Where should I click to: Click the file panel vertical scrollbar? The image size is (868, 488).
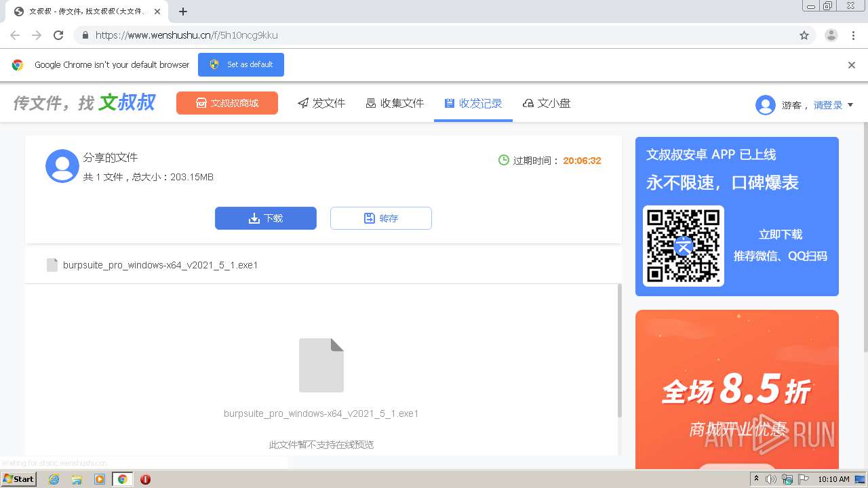(619, 350)
